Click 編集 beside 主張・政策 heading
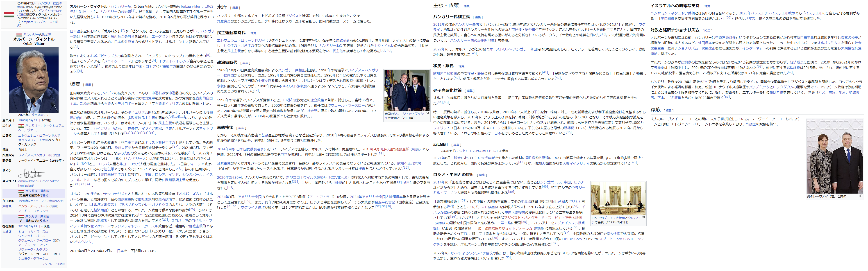Image resolution: width=868 pixels, height=271 pixels. [466, 6]
